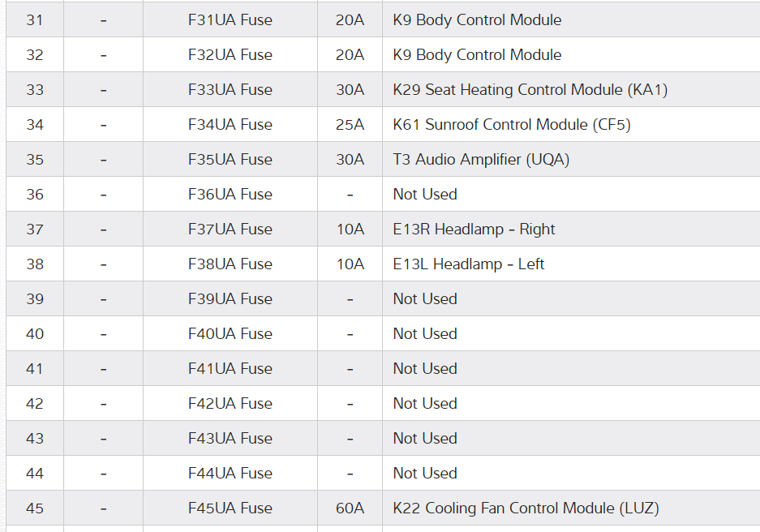Select K61 Sunroof Control Module entry

click(511, 125)
